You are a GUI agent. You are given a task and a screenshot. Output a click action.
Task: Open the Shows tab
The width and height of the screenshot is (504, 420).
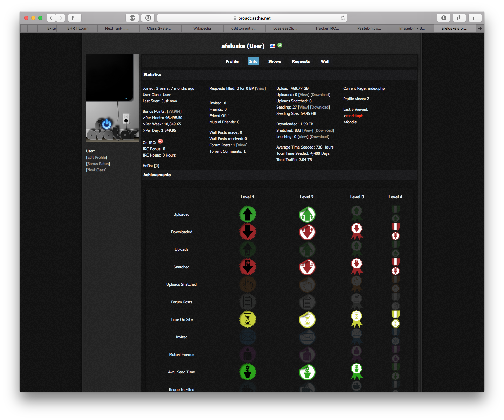click(275, 61)
